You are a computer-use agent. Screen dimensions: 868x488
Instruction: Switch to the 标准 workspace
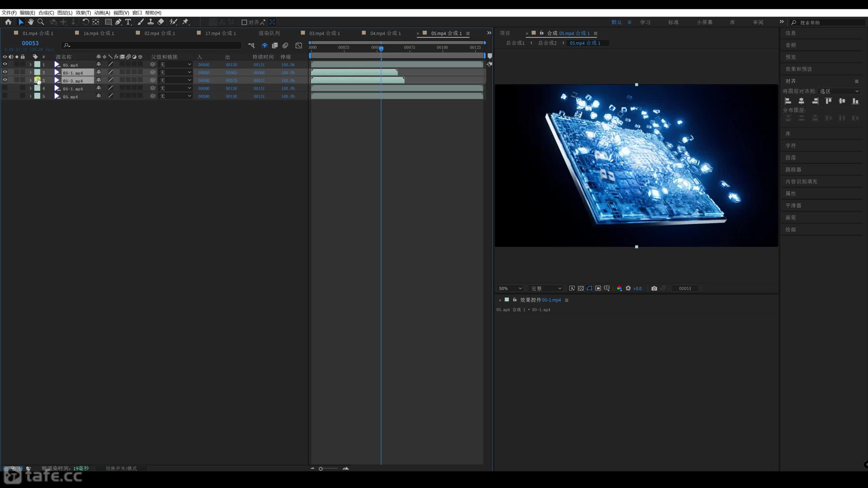(673, 22)
